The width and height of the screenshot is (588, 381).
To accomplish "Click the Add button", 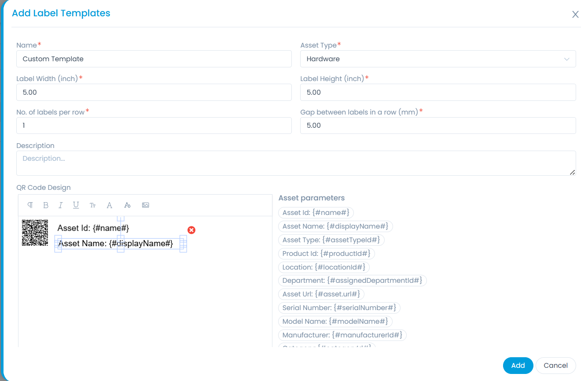I will coord(518,365).
